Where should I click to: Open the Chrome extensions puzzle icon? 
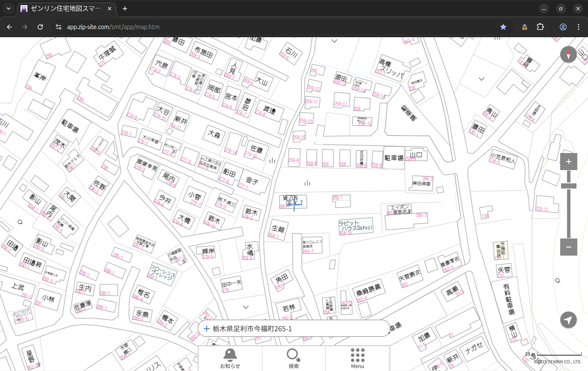pos(540,27)
